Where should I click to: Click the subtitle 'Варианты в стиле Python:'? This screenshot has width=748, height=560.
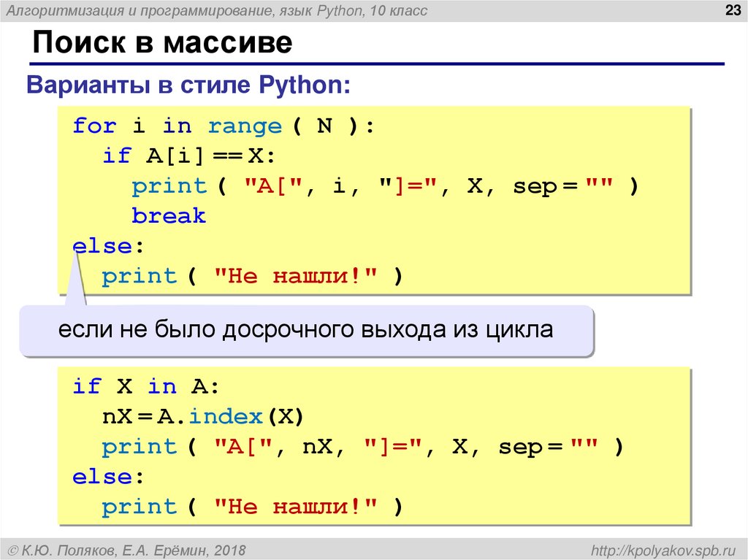click(x=188, y=85)
